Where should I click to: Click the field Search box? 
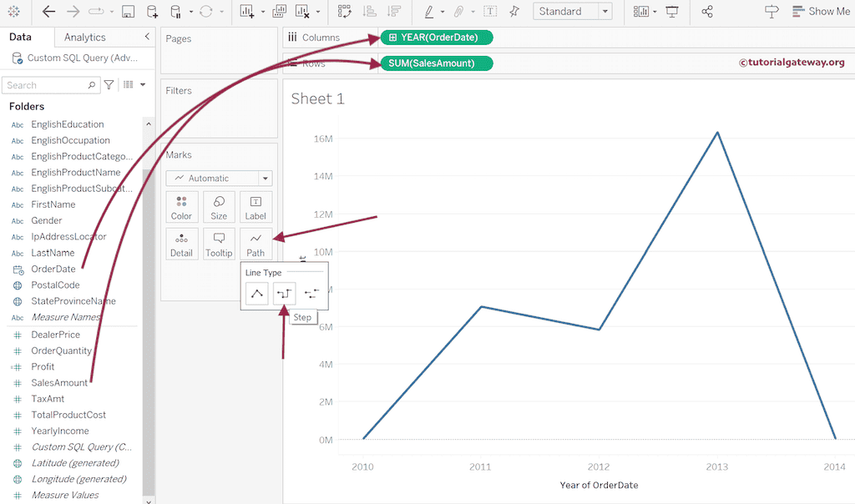51,85
